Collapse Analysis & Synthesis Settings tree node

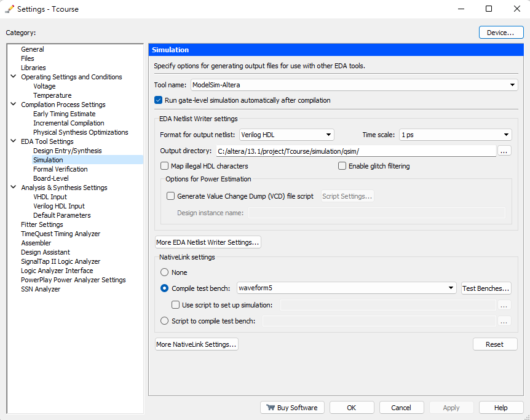[14, 188]
